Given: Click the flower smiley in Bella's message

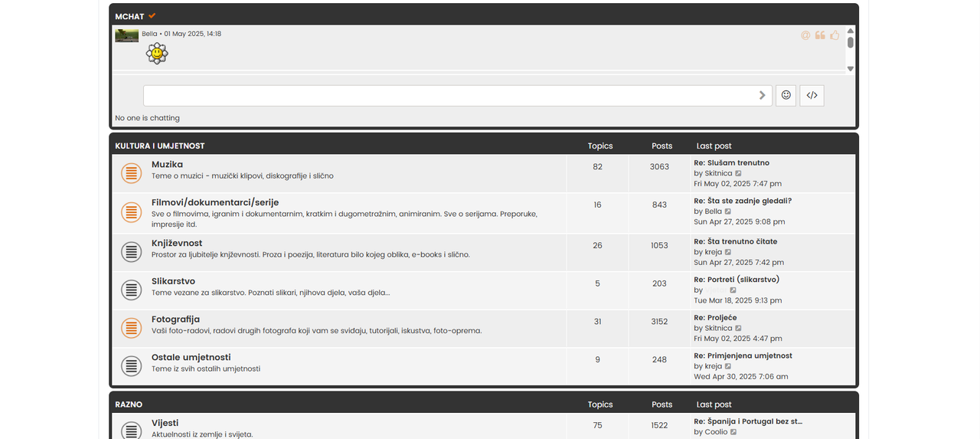Looking at the screenshot, I should [x=157, y=53].
